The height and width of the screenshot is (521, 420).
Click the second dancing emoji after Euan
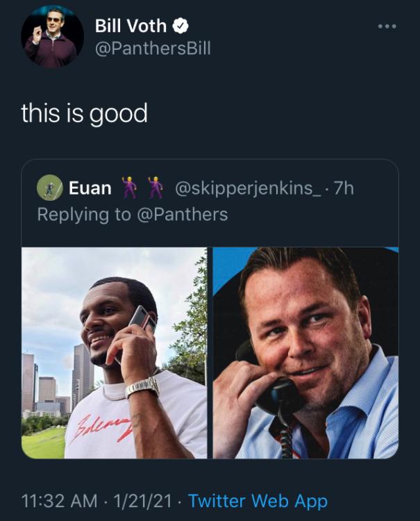coord(155,188)
